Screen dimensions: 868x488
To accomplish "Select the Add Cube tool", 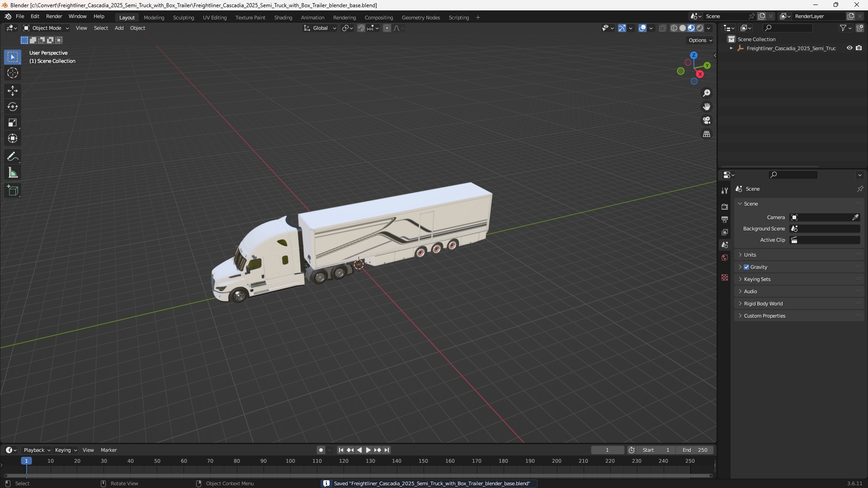I will [x=13, y=191].
